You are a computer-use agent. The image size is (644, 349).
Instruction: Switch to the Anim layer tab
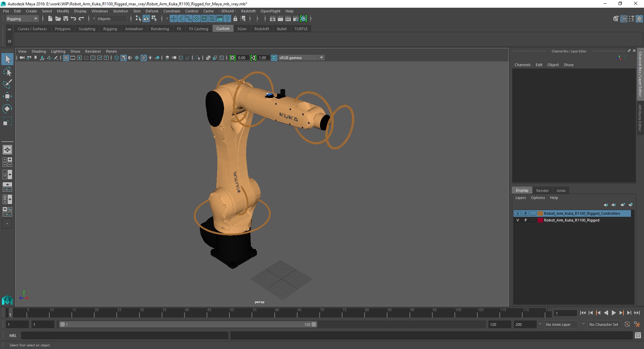[x=561, y=190]
